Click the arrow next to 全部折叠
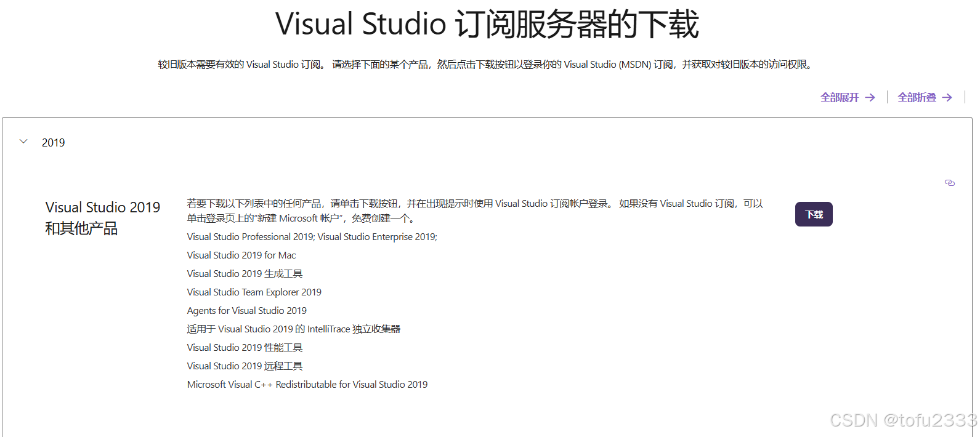 [947, 97]
